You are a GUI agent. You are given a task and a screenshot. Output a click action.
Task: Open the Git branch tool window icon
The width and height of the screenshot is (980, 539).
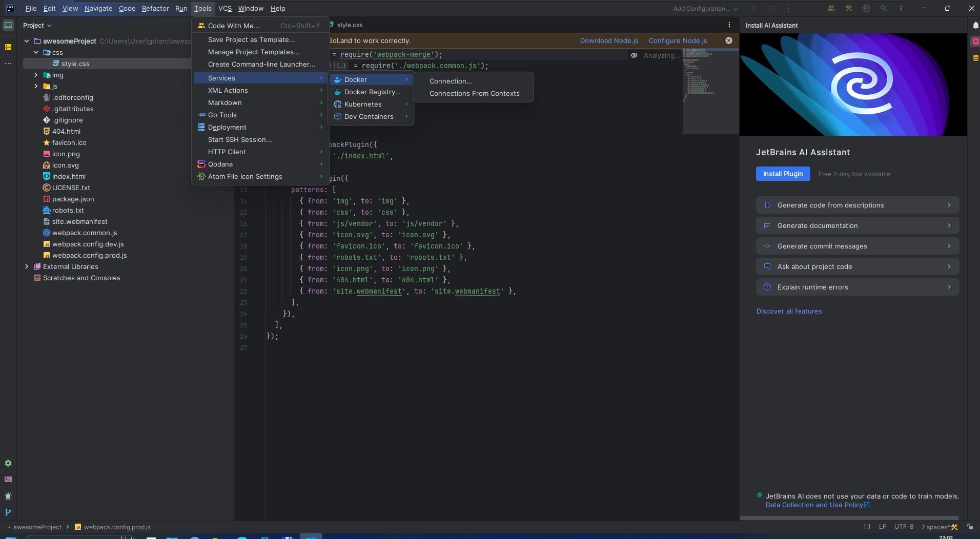coord(8,512)
